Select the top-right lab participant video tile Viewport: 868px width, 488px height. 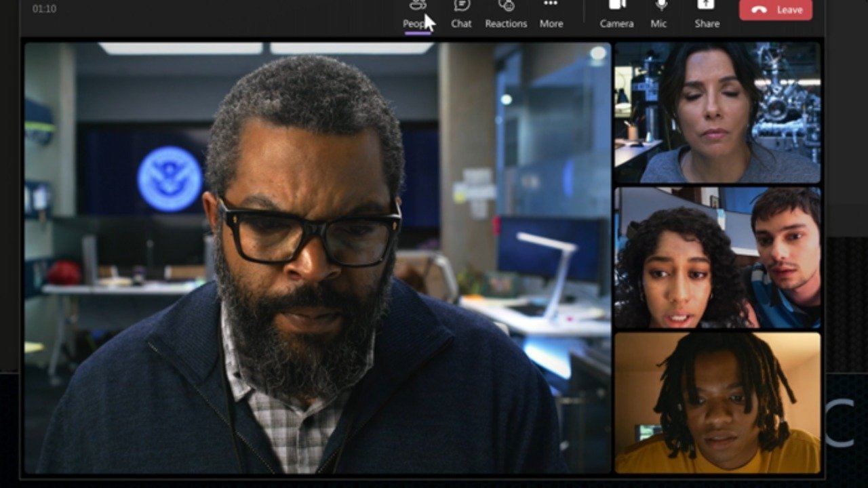(x=717, y=113)
